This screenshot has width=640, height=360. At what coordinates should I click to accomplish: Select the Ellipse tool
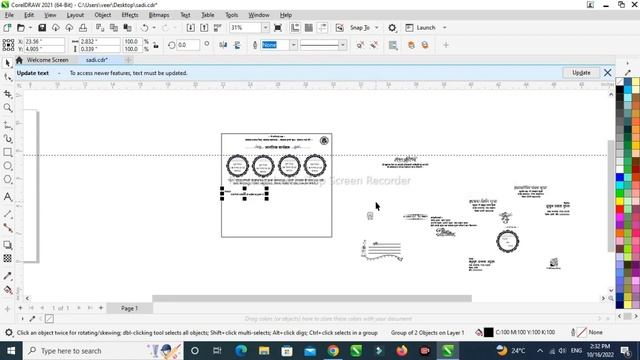8,166
